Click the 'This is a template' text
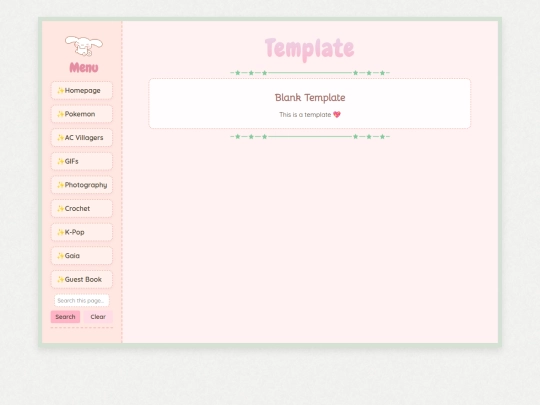 pos(305,115)
